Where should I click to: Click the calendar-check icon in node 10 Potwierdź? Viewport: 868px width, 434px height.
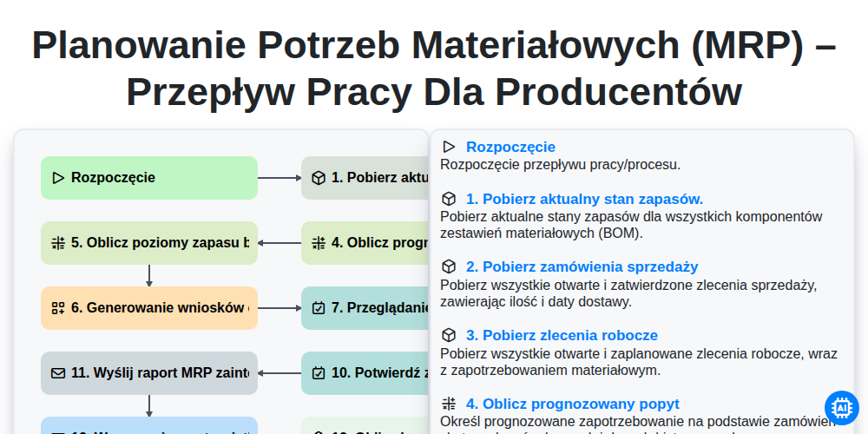coord(319,373)
